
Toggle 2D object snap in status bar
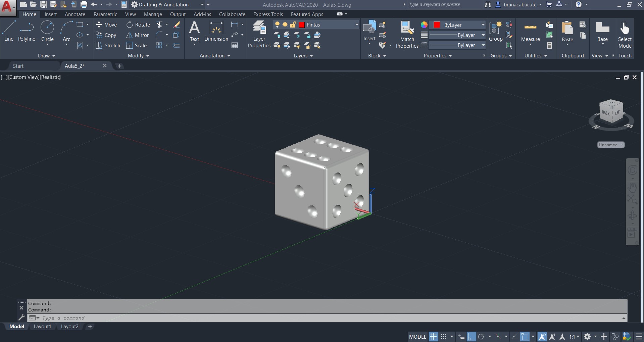(x=525, y=337)
